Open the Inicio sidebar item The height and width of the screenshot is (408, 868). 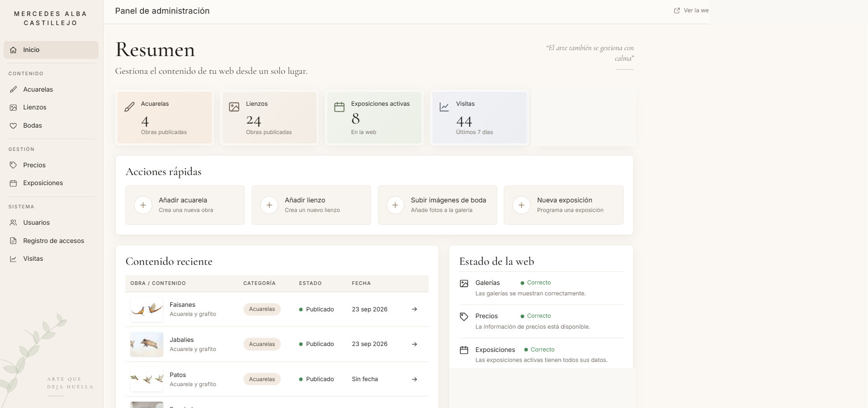coord(51,50)
